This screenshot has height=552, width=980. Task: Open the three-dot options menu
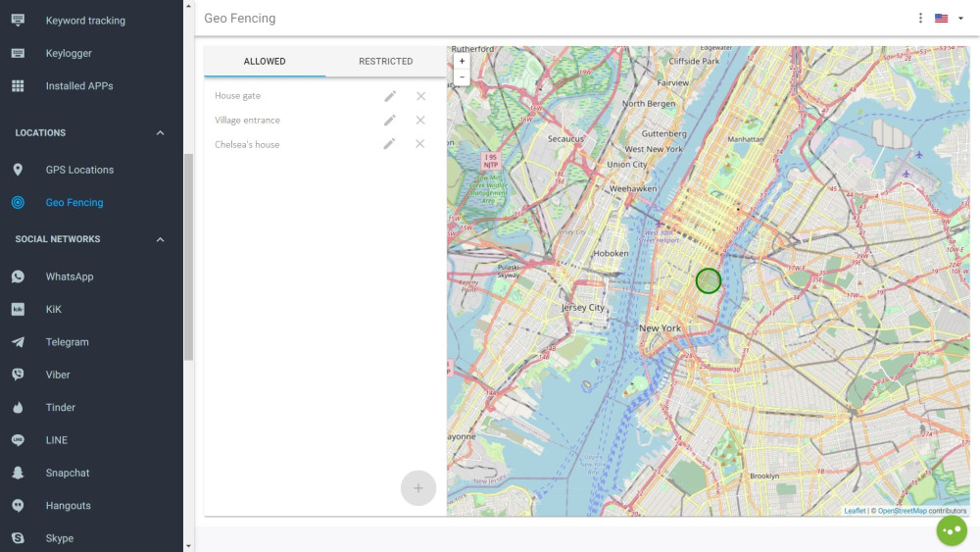click(x=920, y=18)
